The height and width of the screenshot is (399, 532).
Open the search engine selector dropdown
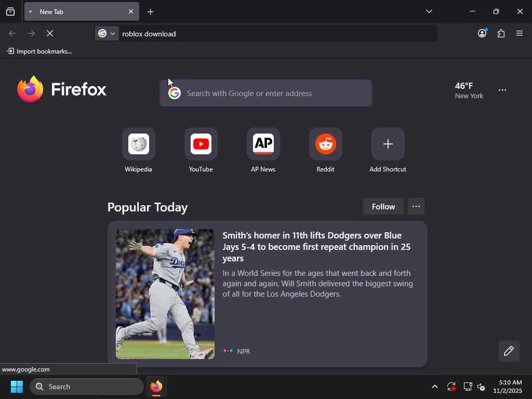tap(107, 33)
